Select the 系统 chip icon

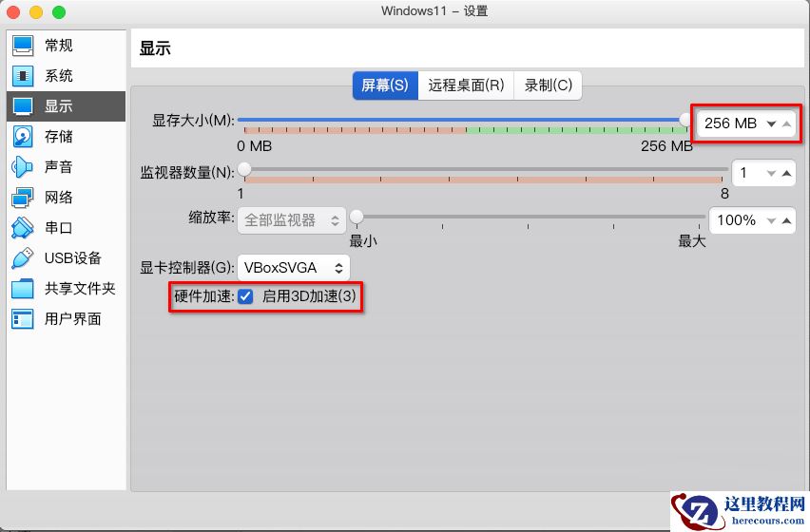(x=23, y=76)
